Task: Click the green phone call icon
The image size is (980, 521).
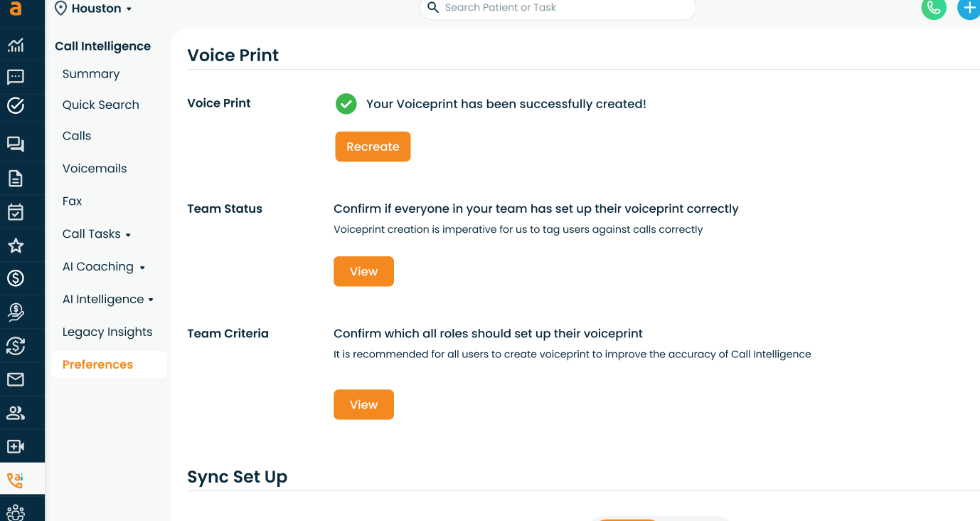Action: click(934, 9)
